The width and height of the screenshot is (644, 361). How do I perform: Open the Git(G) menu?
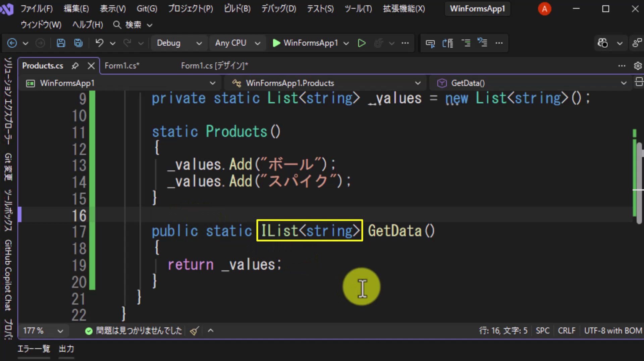coord(147,8)
